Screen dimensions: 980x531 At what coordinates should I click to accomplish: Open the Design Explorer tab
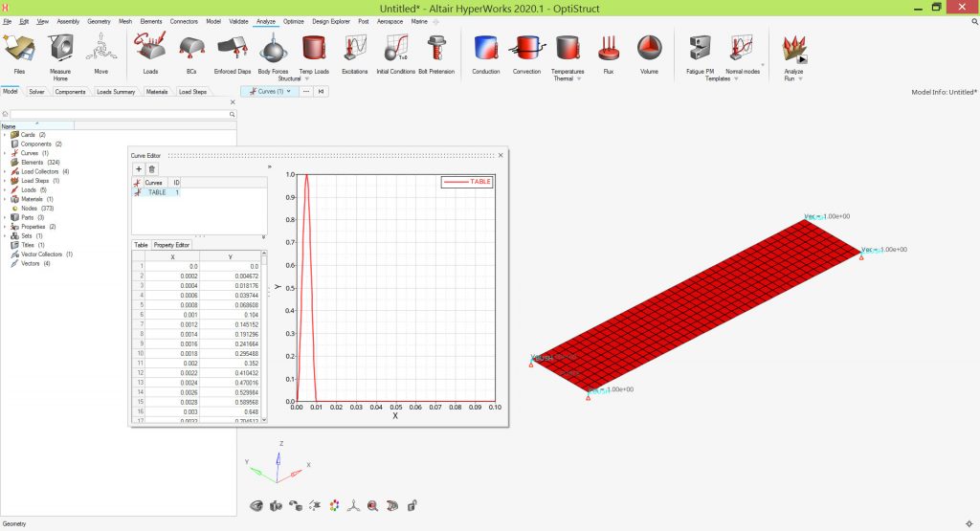coord(331,21)
